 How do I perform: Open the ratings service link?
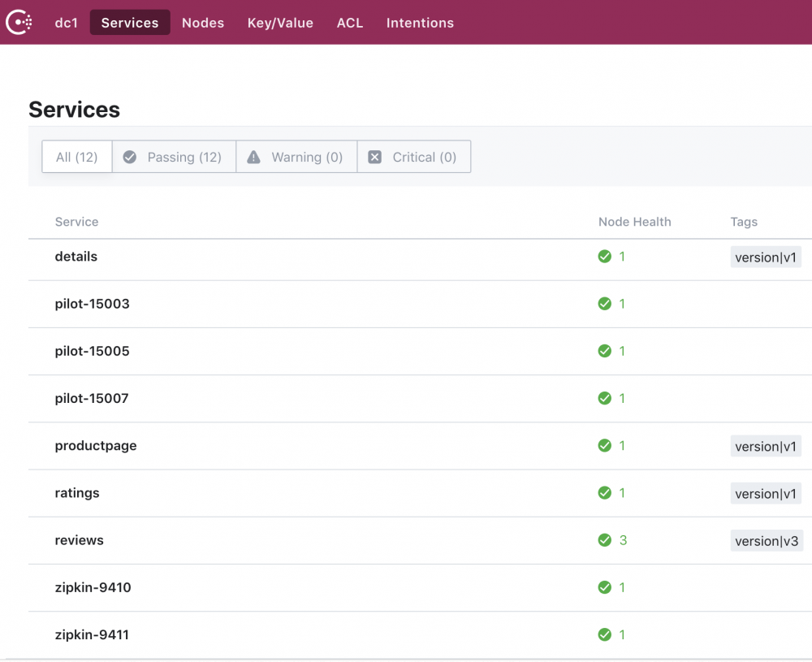77,493
